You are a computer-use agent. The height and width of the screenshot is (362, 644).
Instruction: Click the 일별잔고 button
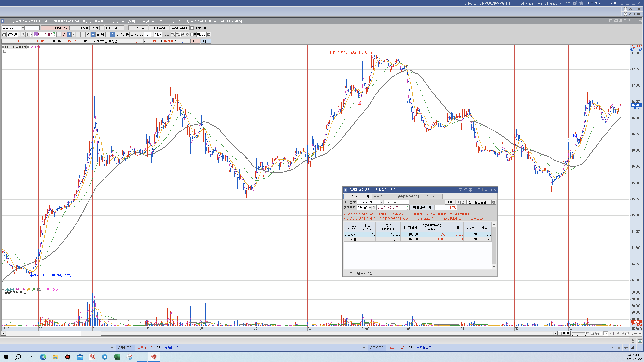pos(138,28)
